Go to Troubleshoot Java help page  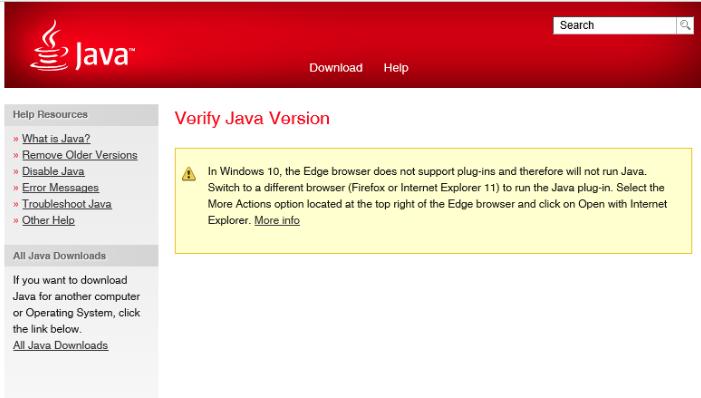[x=67, y=204]
